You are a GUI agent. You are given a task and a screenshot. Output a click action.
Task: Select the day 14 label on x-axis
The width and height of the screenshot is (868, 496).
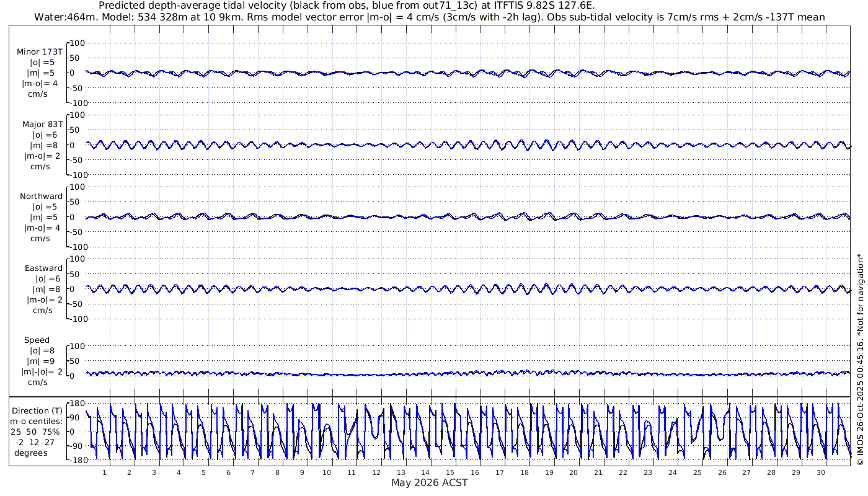tap(425, 472)
